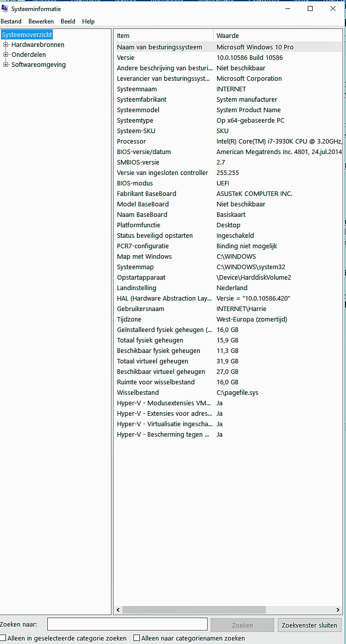Open the Help menu
This screenshot has width=346, height=644.
click(x=88, y=21)
